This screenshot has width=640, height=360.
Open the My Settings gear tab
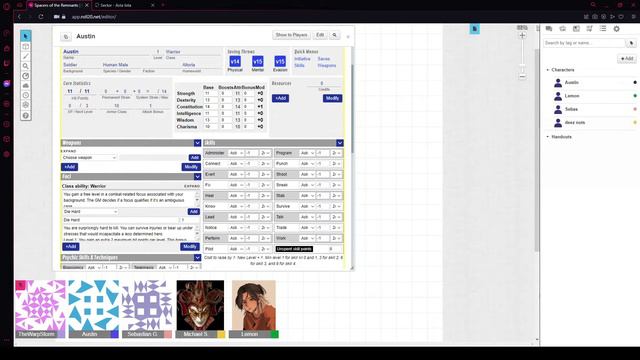(x=616, y=29)
